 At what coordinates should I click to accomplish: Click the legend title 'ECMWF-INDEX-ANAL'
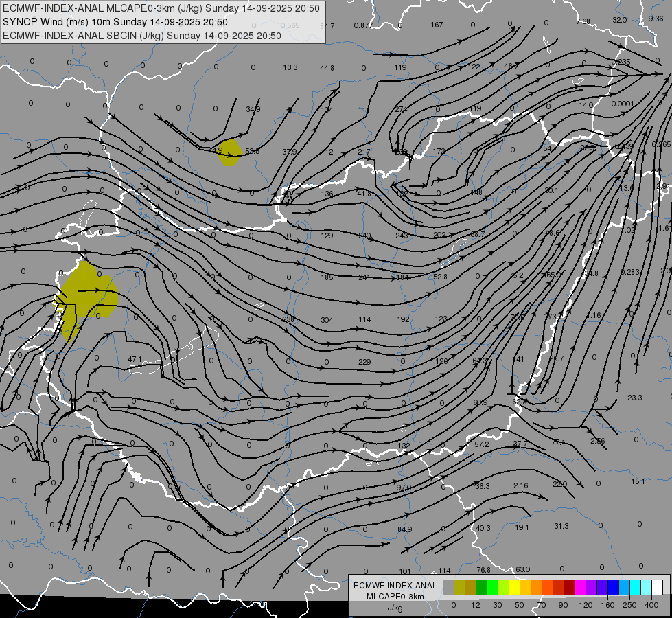tap(395, 586)
